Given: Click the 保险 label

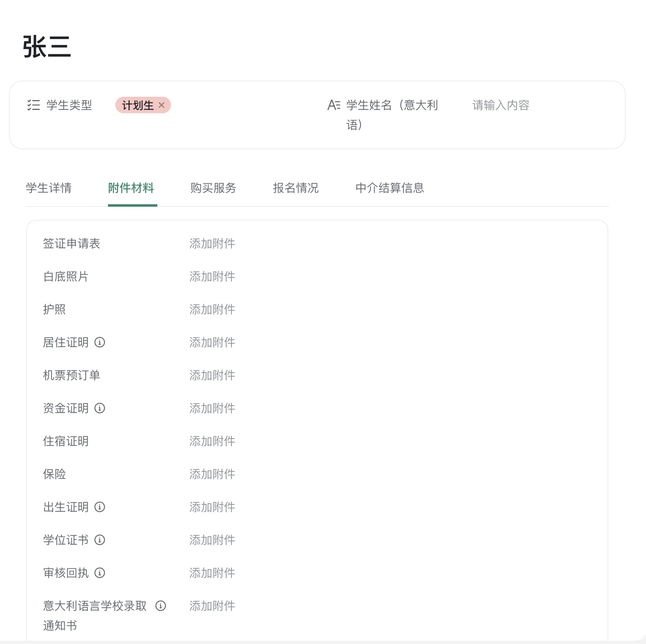Looking at the screenshot, I should tap(54, 474).
